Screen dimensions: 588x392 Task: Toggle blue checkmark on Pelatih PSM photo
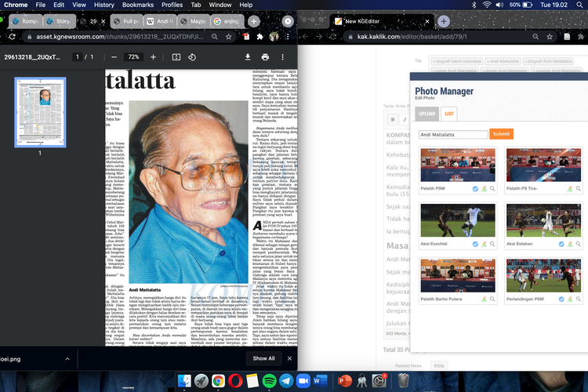click(475, 189)
